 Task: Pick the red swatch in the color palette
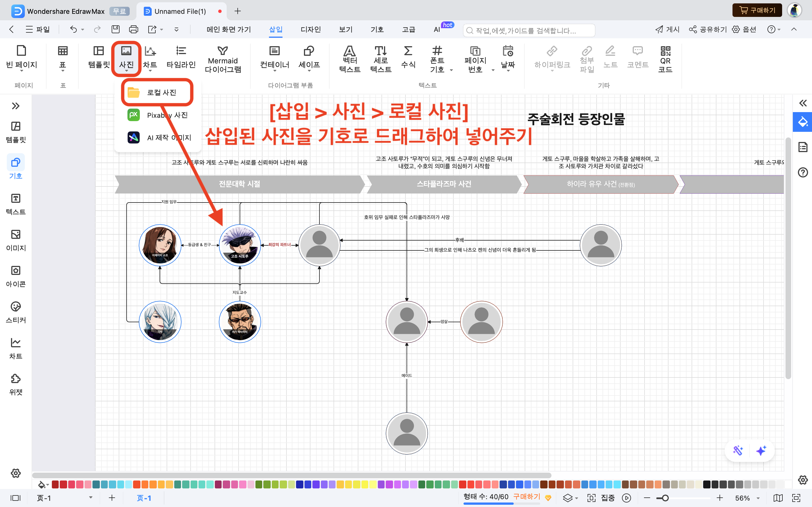(x=63, y=484)
